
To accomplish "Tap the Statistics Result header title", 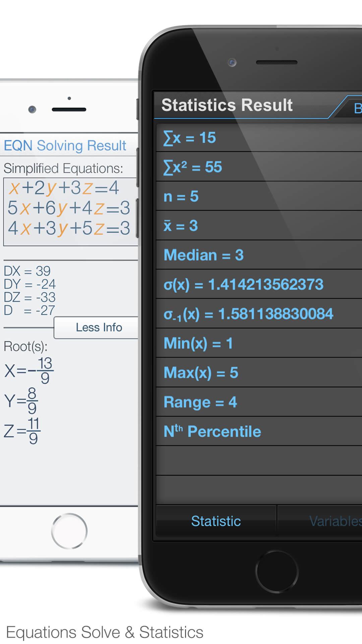I will tap(227, 105).
